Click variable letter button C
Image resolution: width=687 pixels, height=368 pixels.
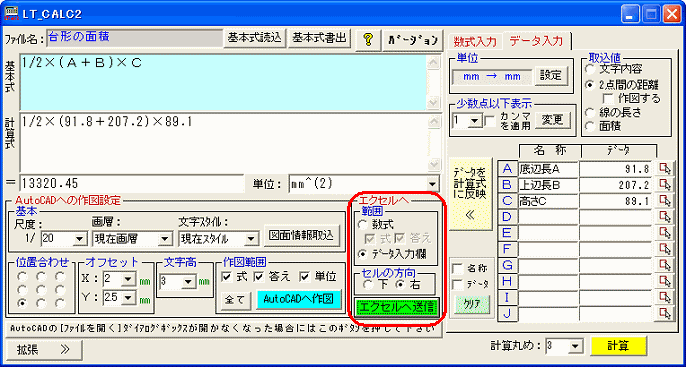tap(507, 202)
